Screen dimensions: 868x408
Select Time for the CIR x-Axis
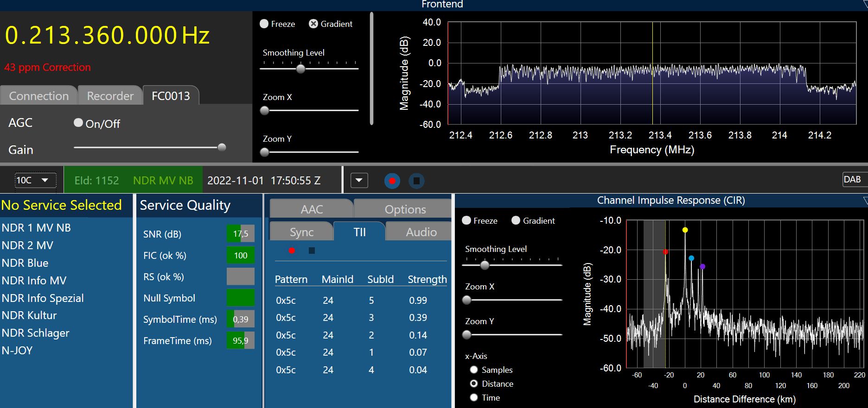click(x=474, y=397)
